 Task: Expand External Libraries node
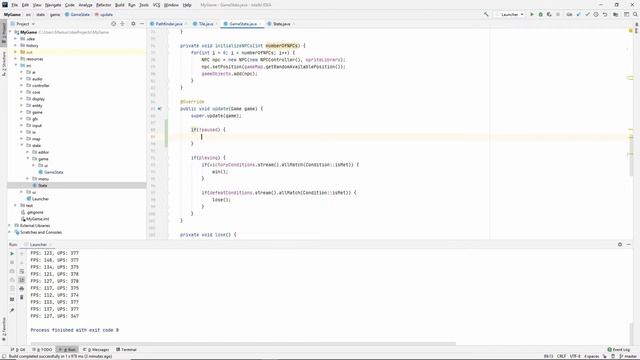click(x=10, y=225)
